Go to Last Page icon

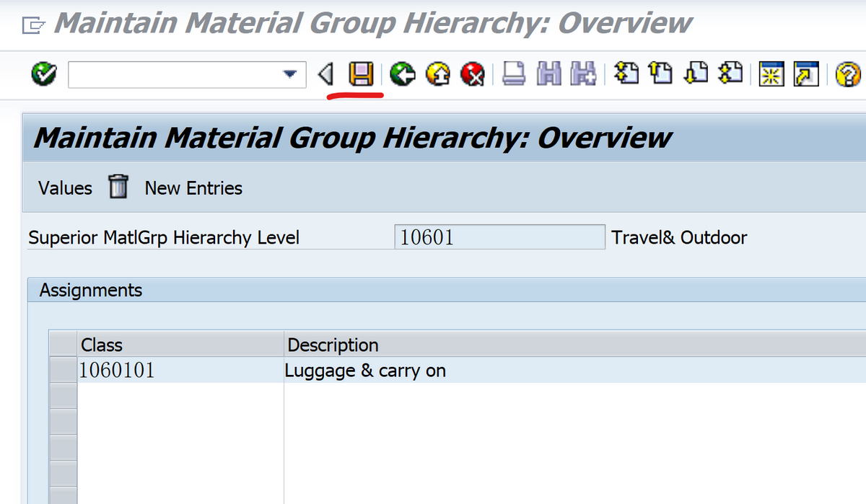[x=732, y=74]
